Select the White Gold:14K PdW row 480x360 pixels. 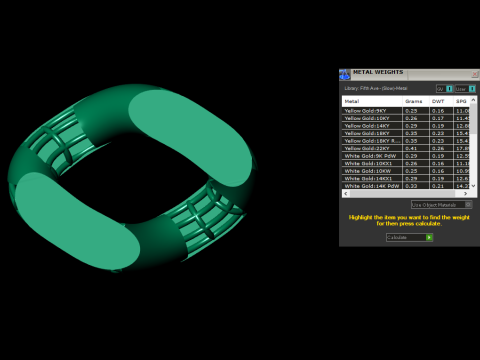click(x=406, y=186)
